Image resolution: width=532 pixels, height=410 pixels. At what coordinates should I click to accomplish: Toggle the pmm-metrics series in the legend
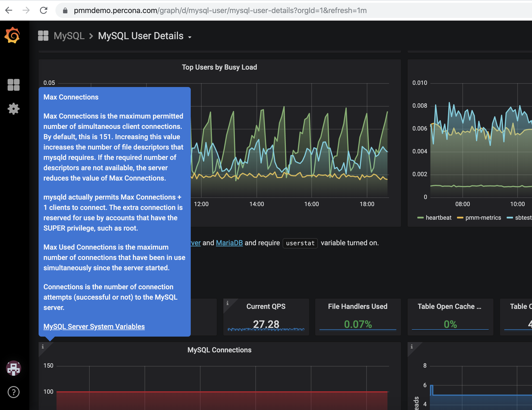pyautogui.click(x=483, y=218)
